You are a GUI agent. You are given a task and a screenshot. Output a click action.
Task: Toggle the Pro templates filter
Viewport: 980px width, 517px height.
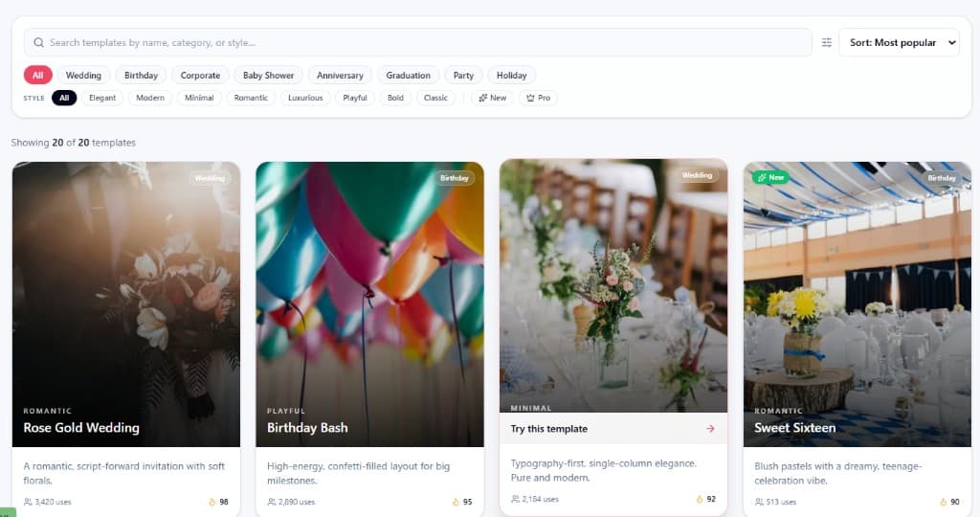[x=538, y=98]
